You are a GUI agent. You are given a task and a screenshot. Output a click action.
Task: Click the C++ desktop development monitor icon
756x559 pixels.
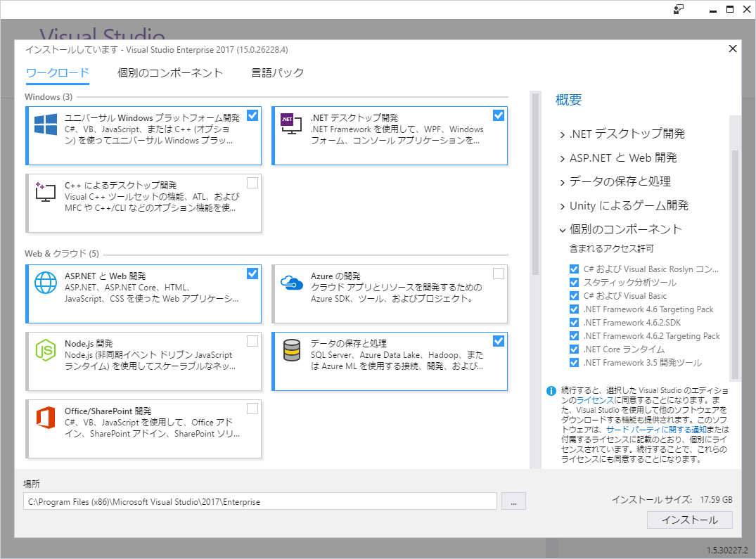point(46,192)
